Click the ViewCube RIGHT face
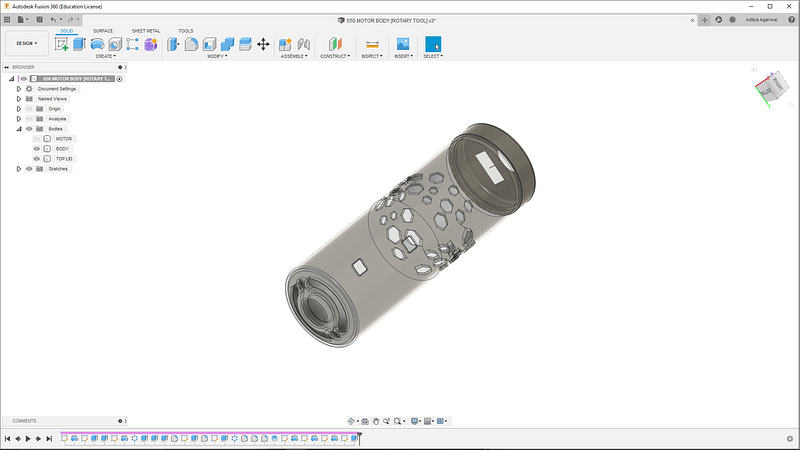The height and width of the screenshot is (450, 800). point(778,83)
